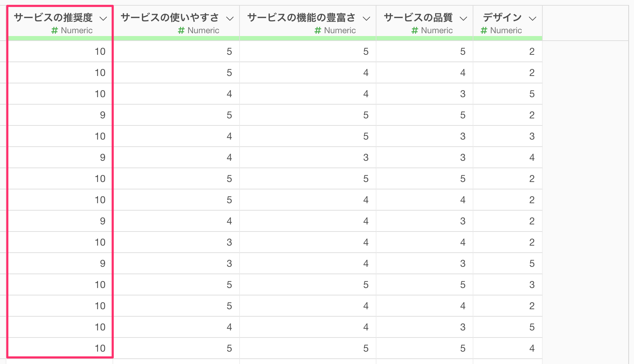Click the # numeric icon under サービスの使いやすさ
The height and width of the screenshot is (364, 634).
pyautogui.click(x=181, y=30)
